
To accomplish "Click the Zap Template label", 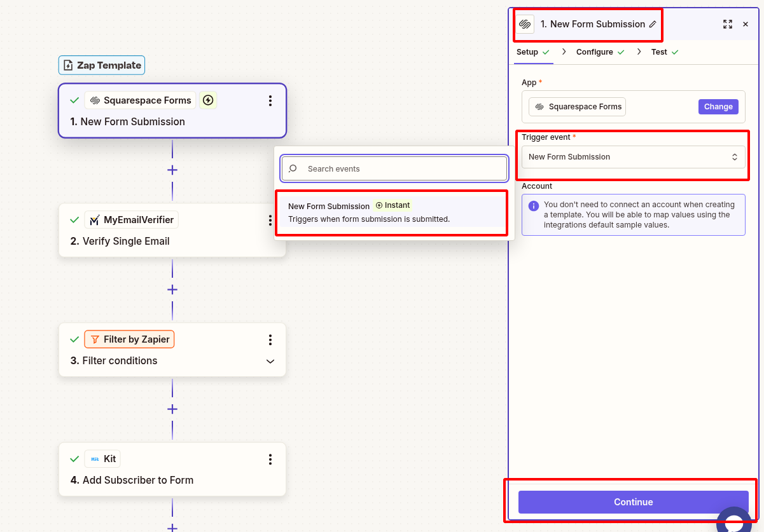I will pyautogui.click(x=101, y=65).
